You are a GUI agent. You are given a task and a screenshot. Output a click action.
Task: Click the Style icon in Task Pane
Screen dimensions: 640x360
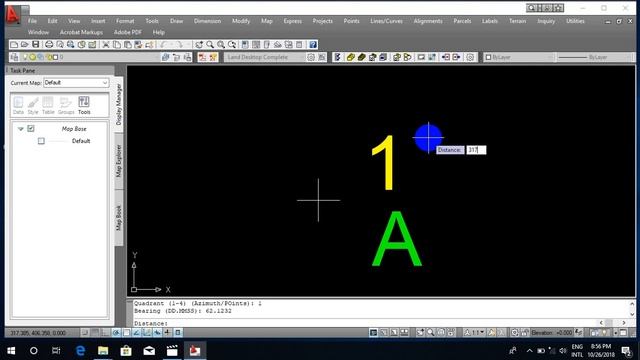click(x=33, y=105)
